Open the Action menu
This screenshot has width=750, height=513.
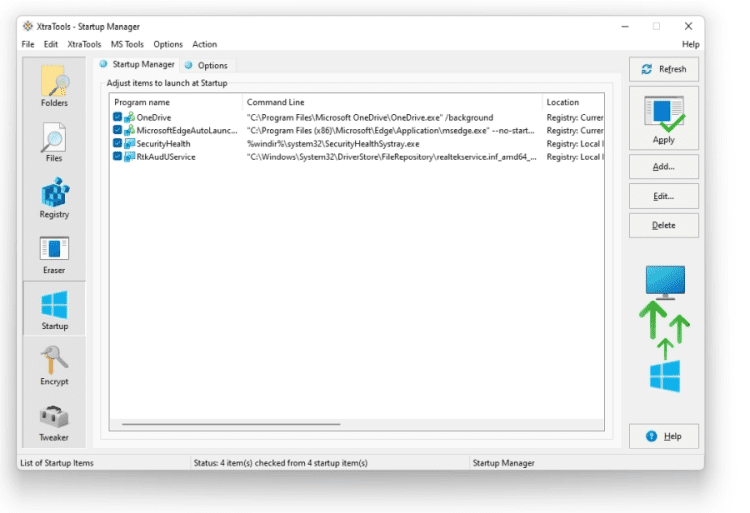[x=204, y=44]
